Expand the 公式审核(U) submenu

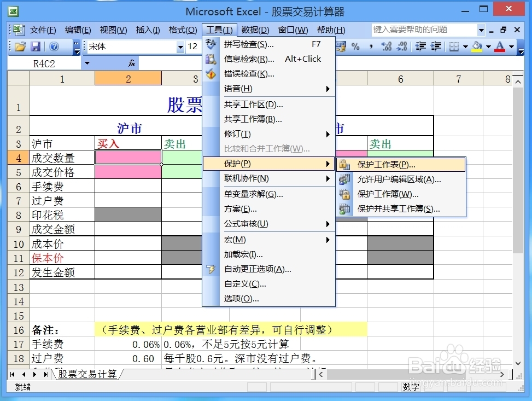point(328,224)
